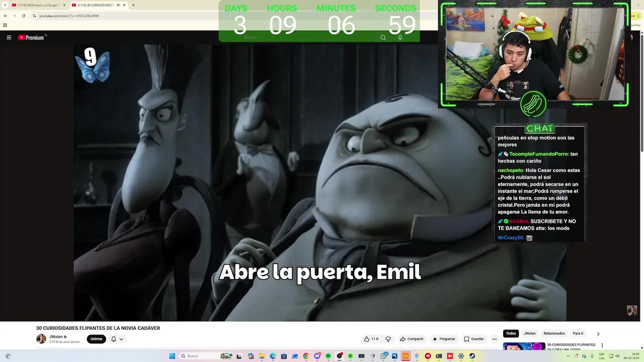Select the Todos filter chip
Image resolution: width=644 pixels, height=362 pixels.
point(511,333)
